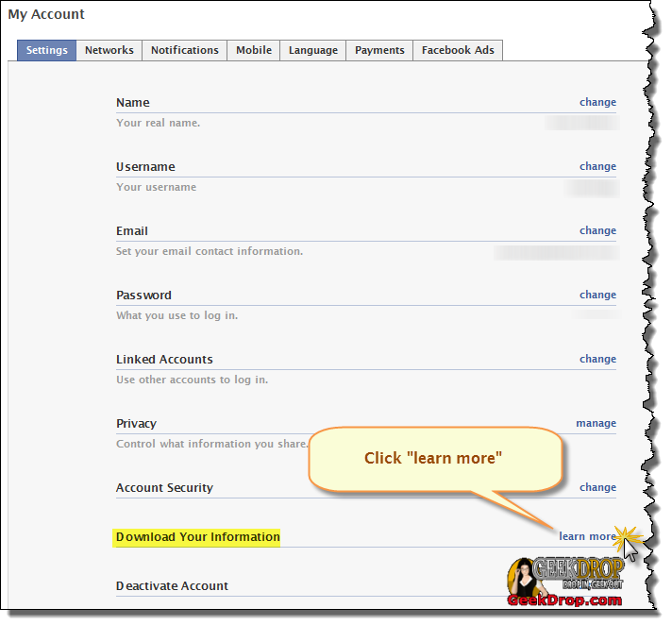The width and height of the screenshot is (672, 625).
Task: Select the Linked Accounts heading
Action: (x=164, y=360)
